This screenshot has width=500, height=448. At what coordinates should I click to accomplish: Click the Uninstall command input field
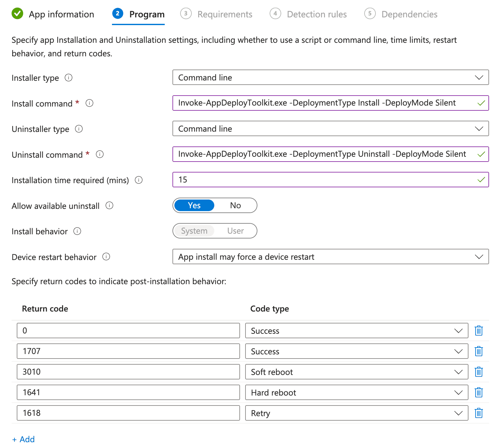point(331,154)
